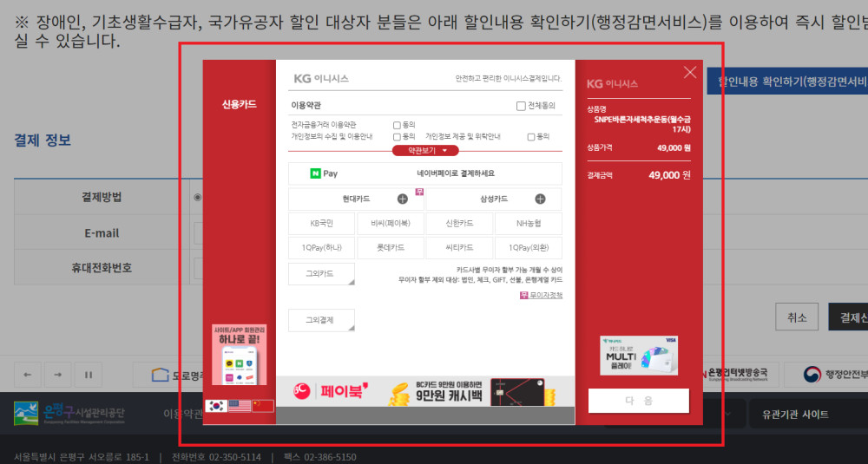The height and width of the screenshot is (464, 868).
Task: Choose 1QPay(하나) card
Action: point(322,248)
